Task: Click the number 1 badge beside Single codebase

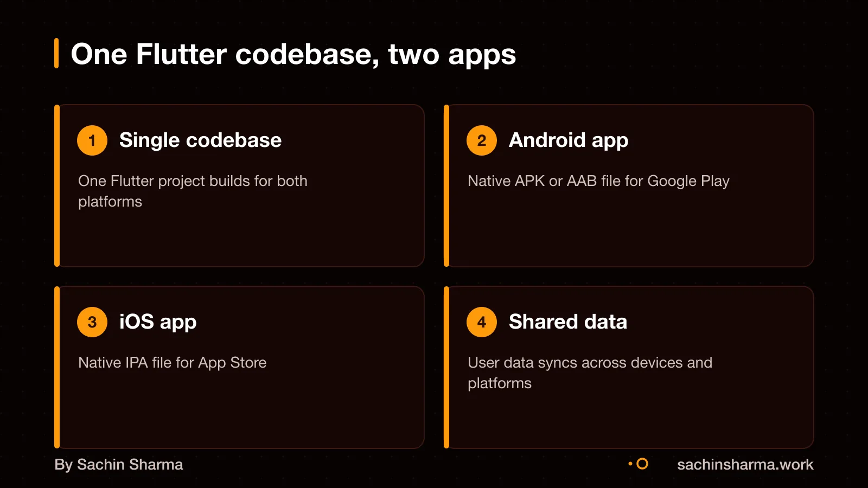Action: click(92, 140)
